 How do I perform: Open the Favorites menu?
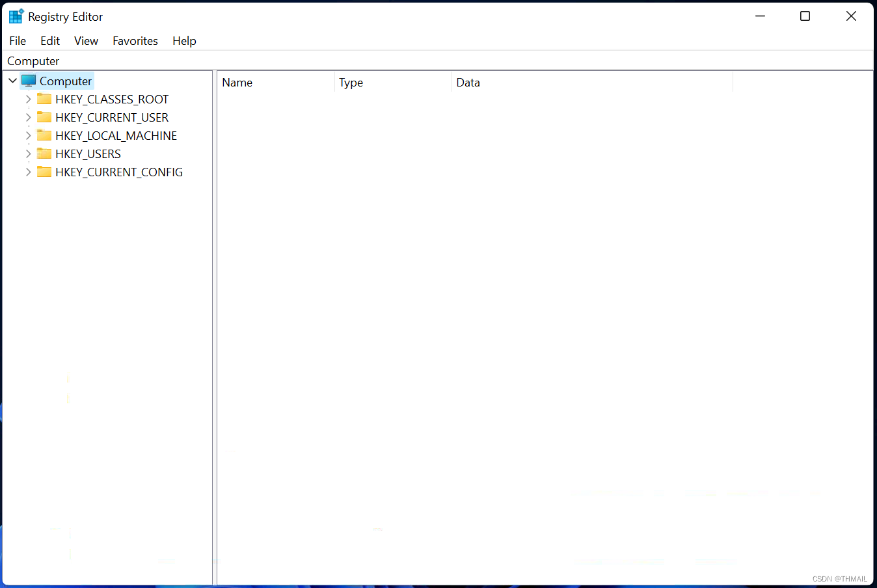point(135,40)
